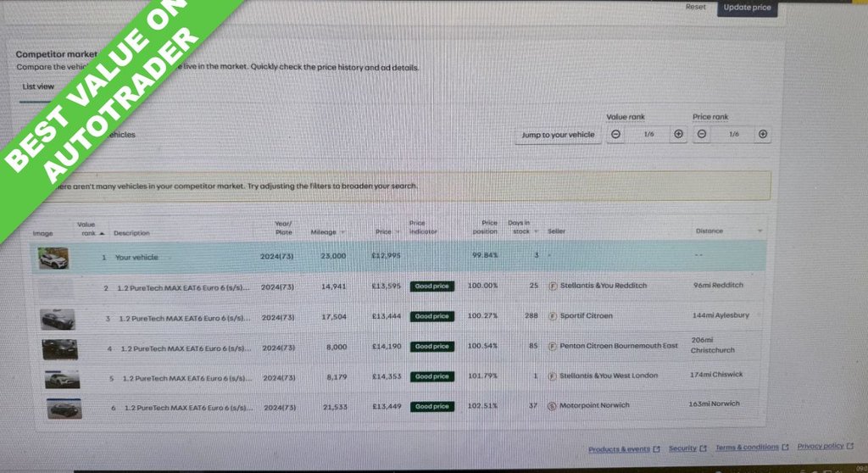This screenshot has width=868, height=473.
Task: Click seller icon beside Penton Citroen Bournemouth East
Action: tap(553, 346)
